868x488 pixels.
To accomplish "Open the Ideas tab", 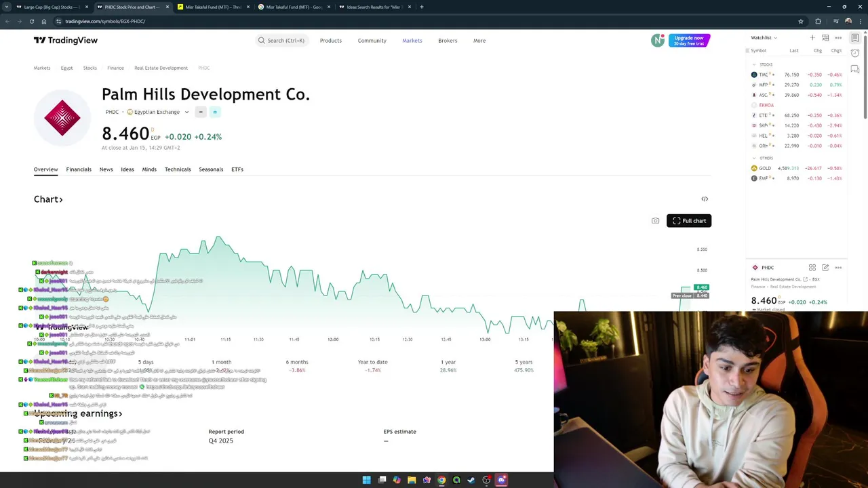I will [127, 169].
